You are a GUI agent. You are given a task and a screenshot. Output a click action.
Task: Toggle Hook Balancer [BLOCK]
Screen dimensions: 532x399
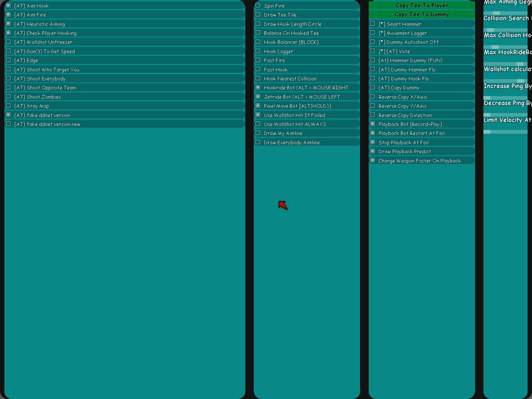coord(258,42)
